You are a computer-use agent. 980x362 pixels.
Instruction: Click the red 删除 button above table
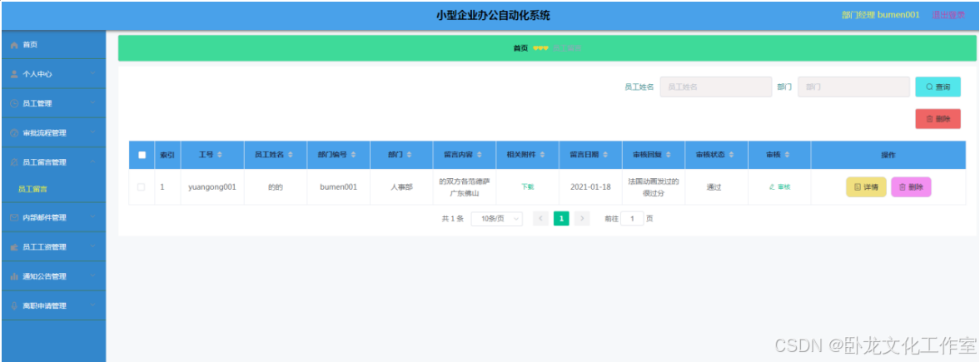click(x=938, y=118)
